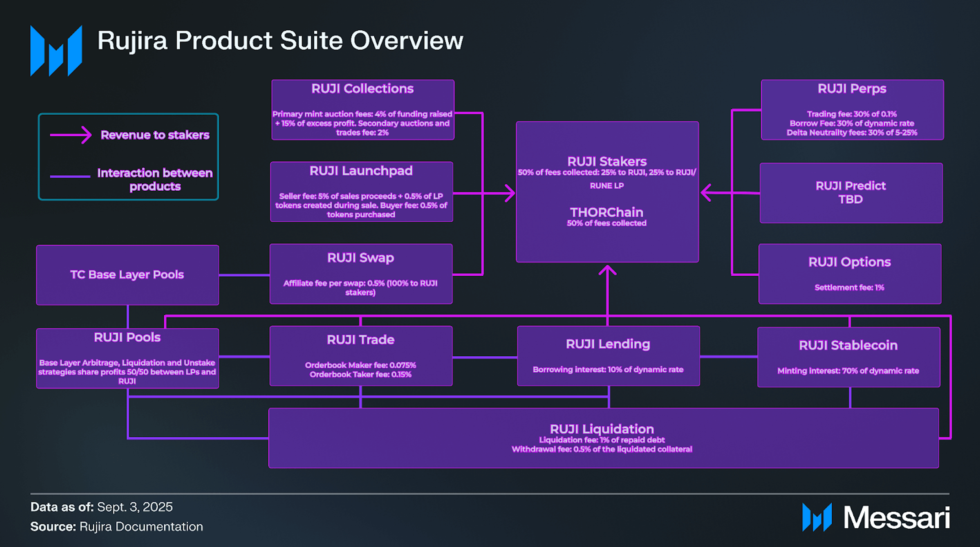Select the RUJI Liquidation box

(x=603, y=438)
